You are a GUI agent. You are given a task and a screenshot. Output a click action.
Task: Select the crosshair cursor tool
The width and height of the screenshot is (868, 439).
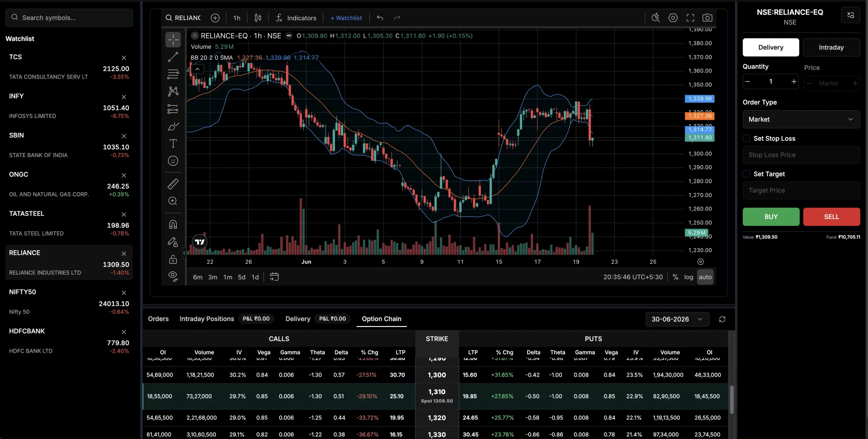click(173, 40)
